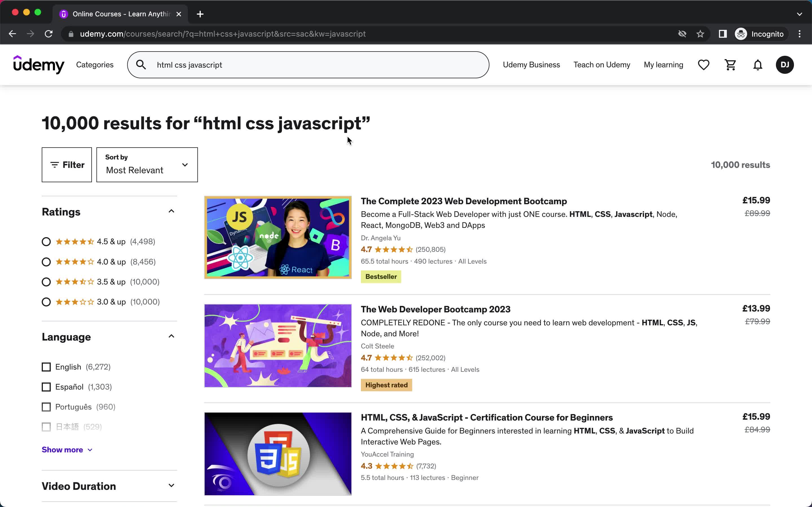This screenshot has width=812, height=507.
Task: Click the user avatar DJ icon
Action: pos(785,65)
